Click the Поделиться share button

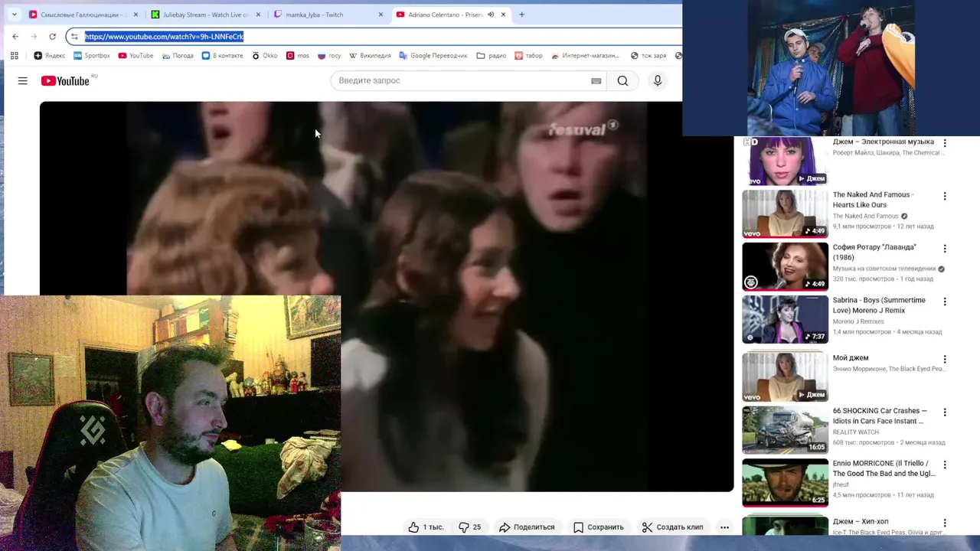(x=527, y=527)
